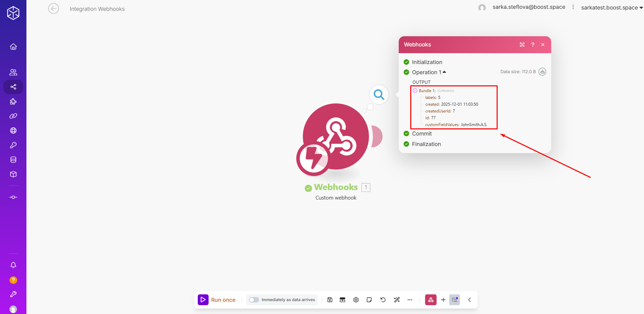The width and height of the screenshot is (644, 314).
Task: Download output bundles data icon
Action: tap(542, 72)
